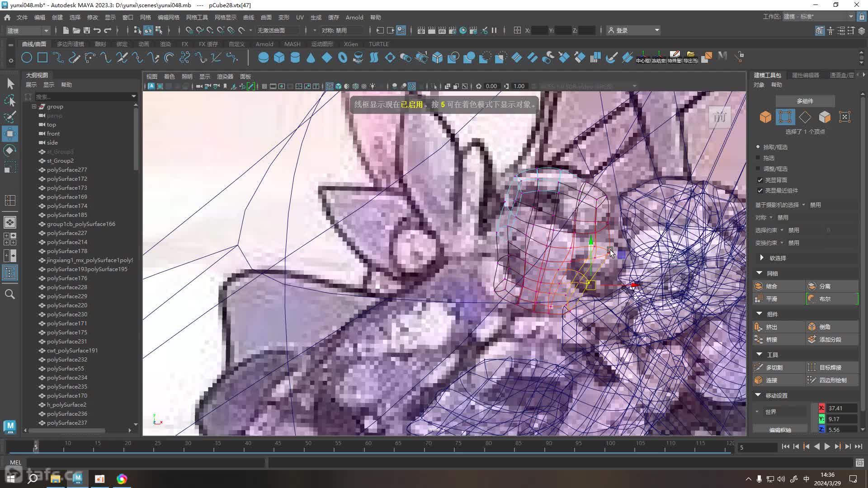Image resolution: width=868 pixels, height=488 pixels.
Task: Click the 多组件 button
Action: pos(805,101)
